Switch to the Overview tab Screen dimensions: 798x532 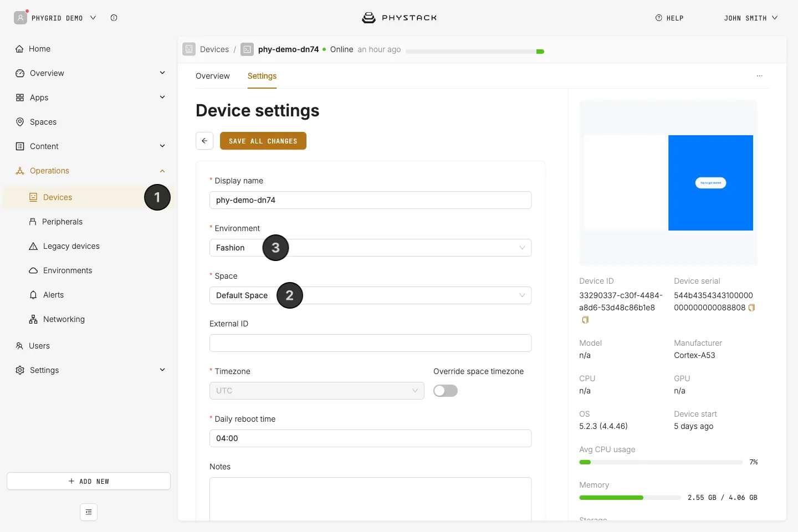pyautogui.click(x=213, y=76)
